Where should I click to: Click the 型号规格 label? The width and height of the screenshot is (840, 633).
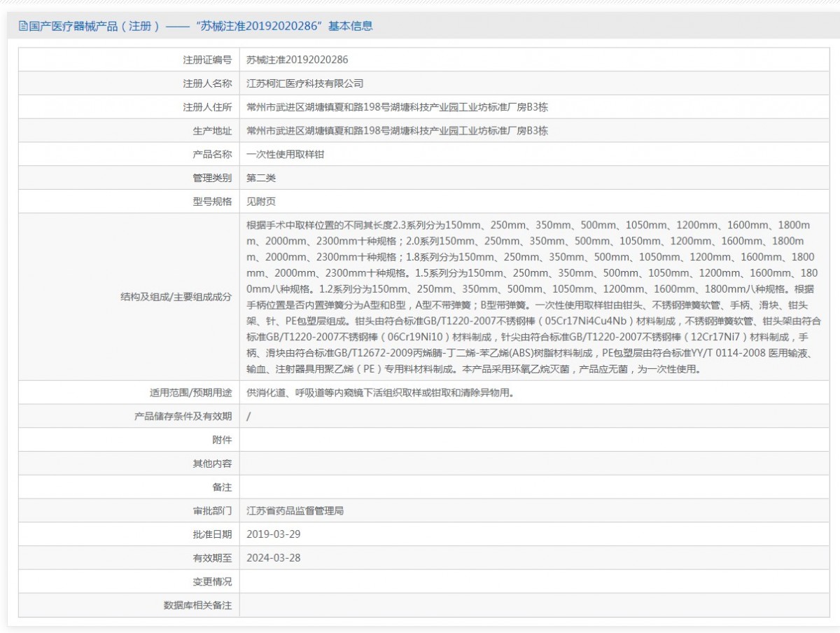[212, 202]
